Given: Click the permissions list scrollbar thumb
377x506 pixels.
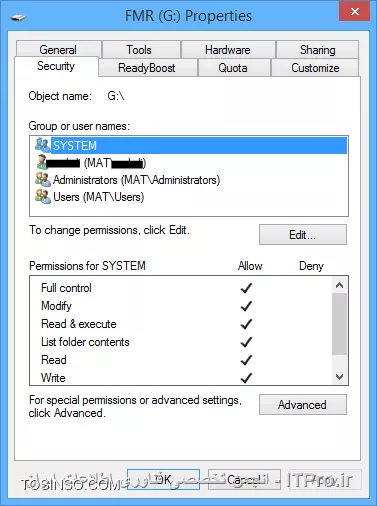Looking at the screenshot, I should click(339, 324).
